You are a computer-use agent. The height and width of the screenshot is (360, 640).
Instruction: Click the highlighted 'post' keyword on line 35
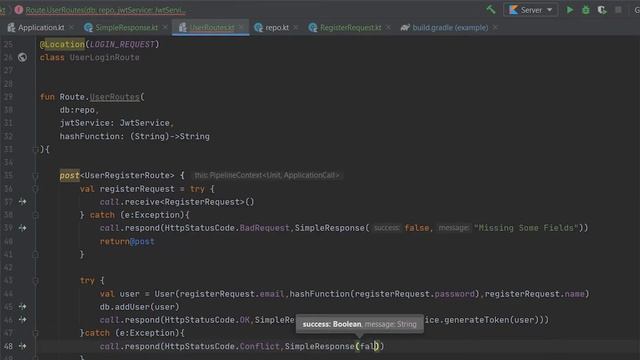(x=69, y=176)
